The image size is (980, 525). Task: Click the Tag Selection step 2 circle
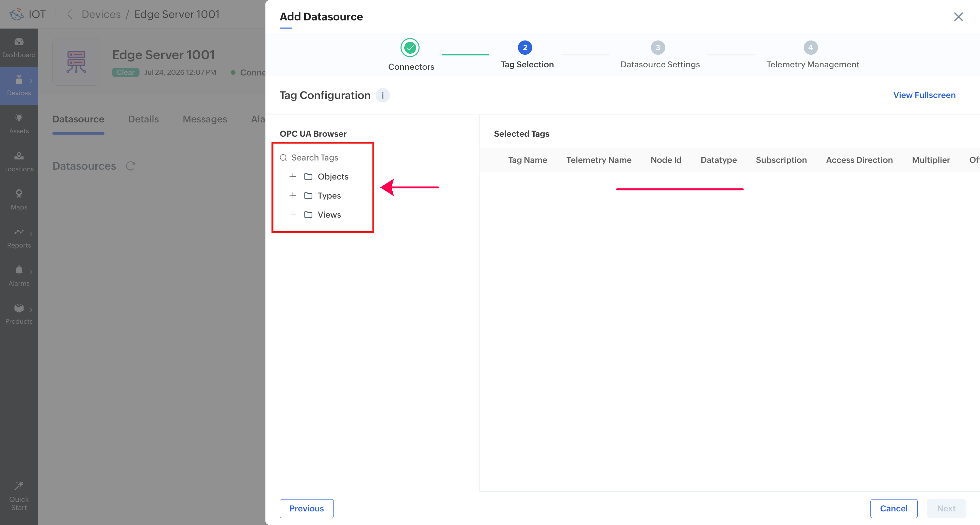pyautogui.click(x=525, y=48)
